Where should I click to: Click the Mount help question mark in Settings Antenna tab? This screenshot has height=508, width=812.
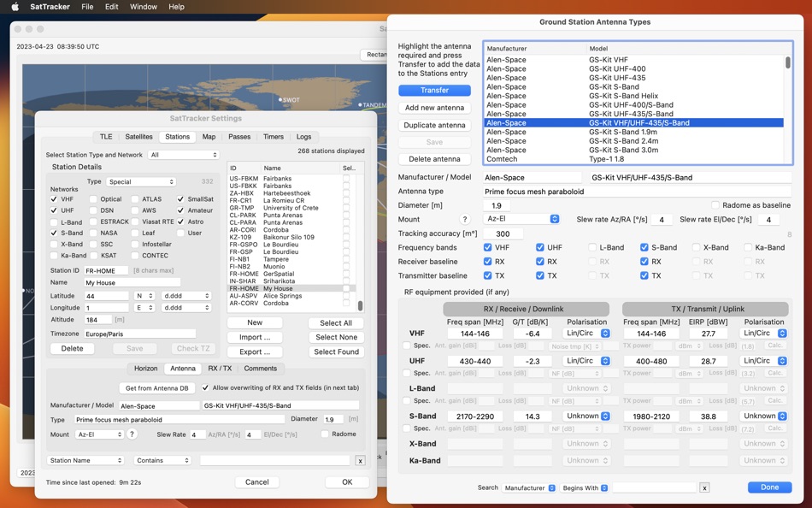click(x=132, y=434)
